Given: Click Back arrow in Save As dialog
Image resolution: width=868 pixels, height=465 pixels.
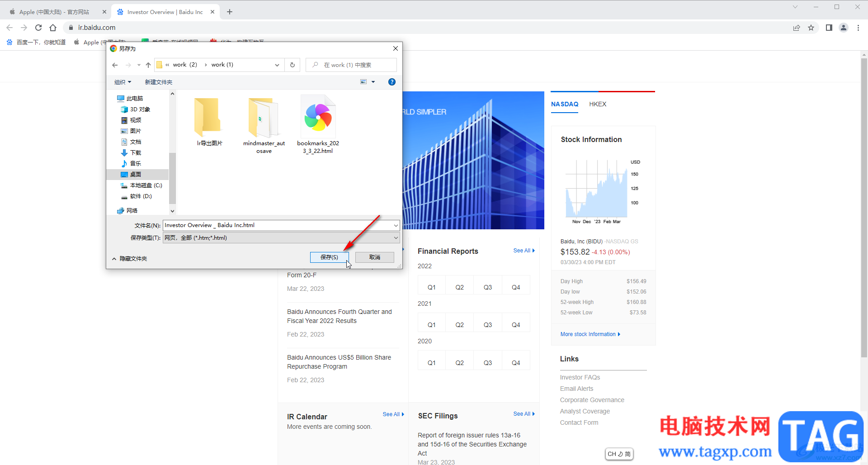Looking at the screenshot, I should click(x=115, y=65).
